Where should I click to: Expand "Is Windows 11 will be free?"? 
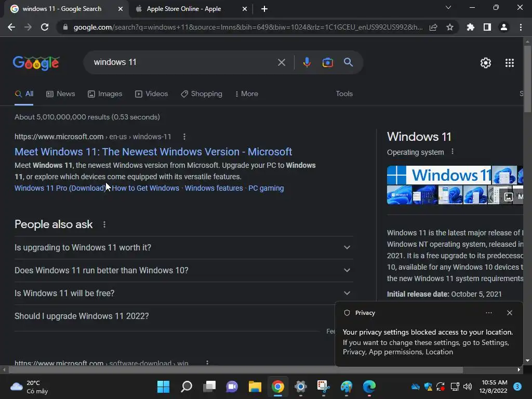pyautogui.click(x=183, y=293)
